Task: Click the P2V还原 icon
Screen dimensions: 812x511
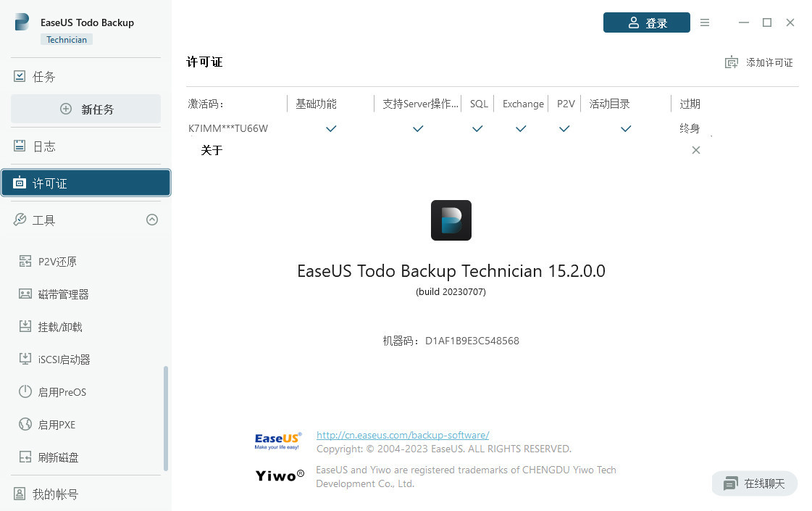Action: (25, 261)
